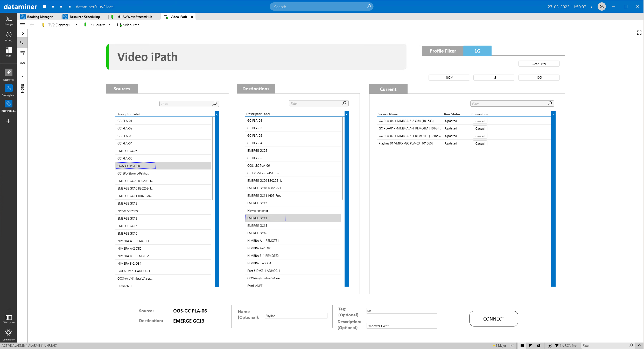Expand the TV2 Danmark breadcrumb arrow
This screenshot has width=644, height=349.
76,25
